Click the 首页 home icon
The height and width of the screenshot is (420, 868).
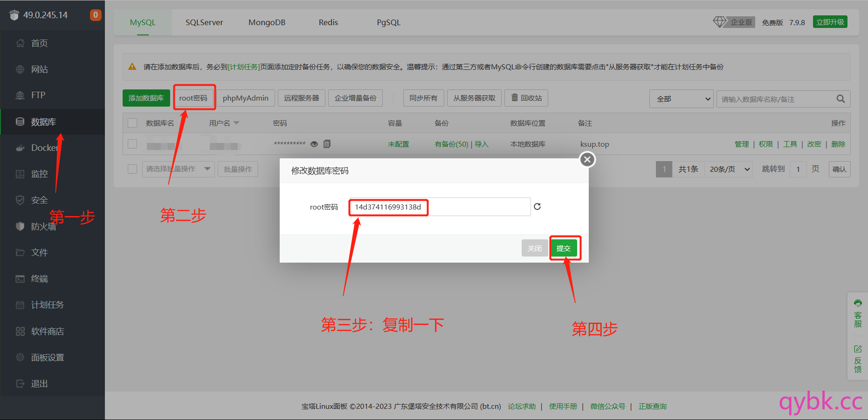20,43
